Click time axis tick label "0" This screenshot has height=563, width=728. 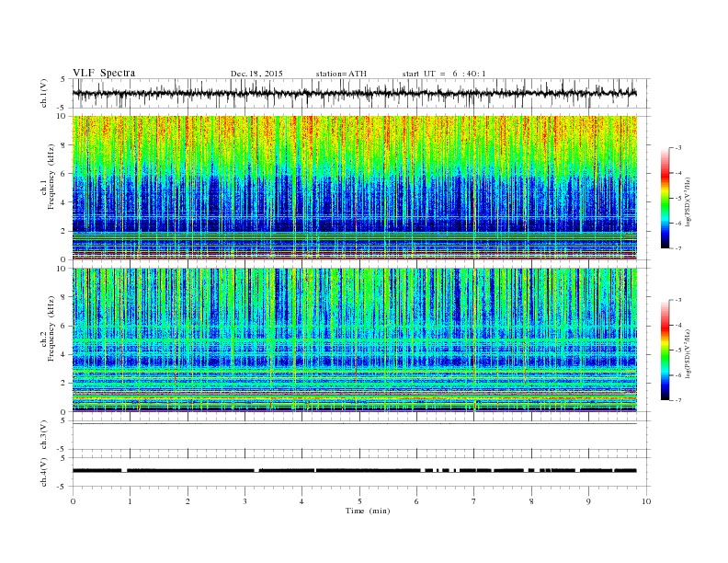click(x=73, y=501)
